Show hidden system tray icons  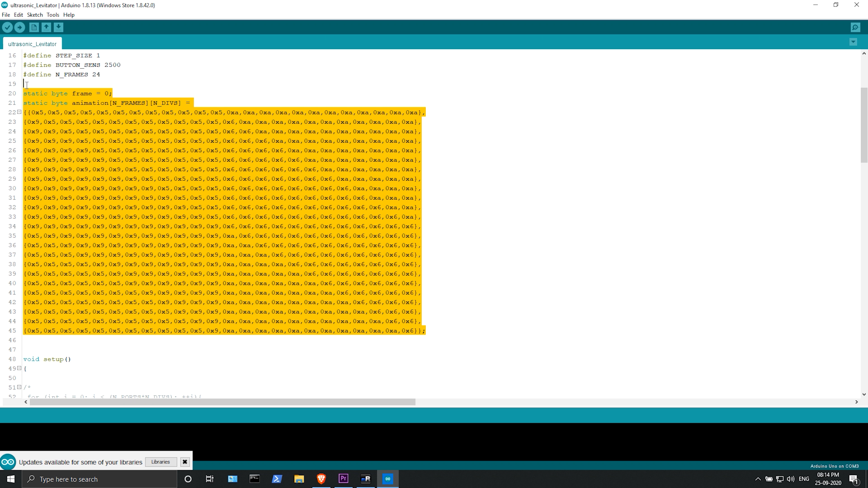tap(758, 479)
